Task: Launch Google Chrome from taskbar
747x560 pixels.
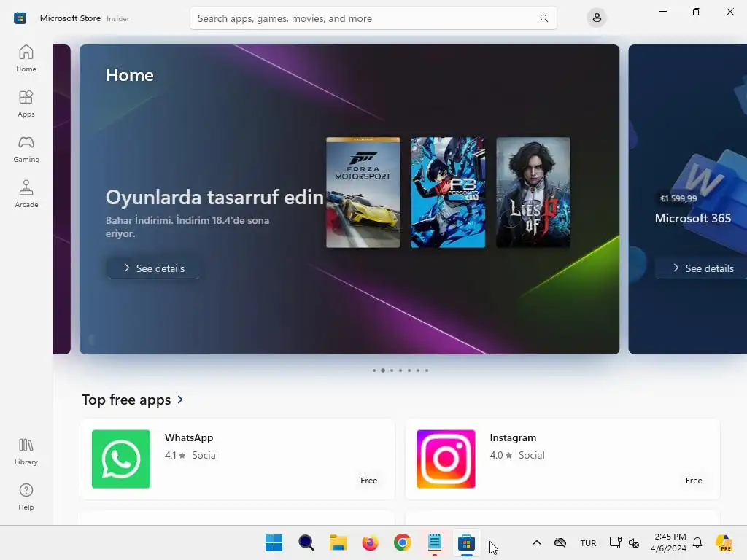Action: click(403, 542)
